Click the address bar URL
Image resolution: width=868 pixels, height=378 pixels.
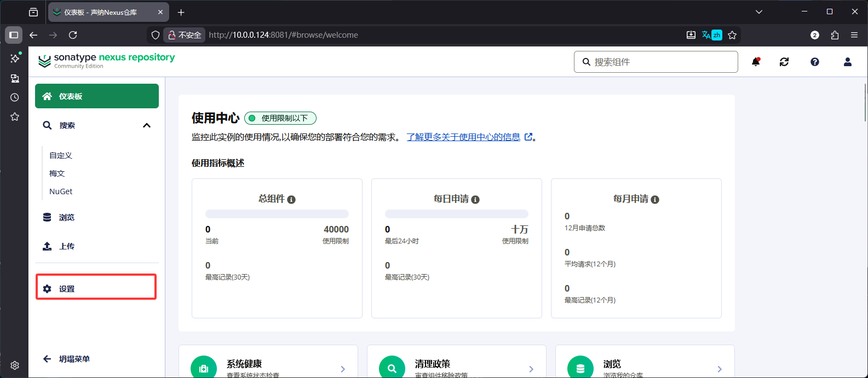tap(284, 35)
